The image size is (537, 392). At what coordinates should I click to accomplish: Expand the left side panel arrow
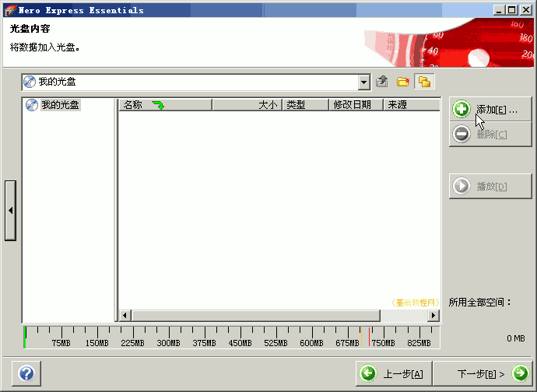[x=10, y=211]
